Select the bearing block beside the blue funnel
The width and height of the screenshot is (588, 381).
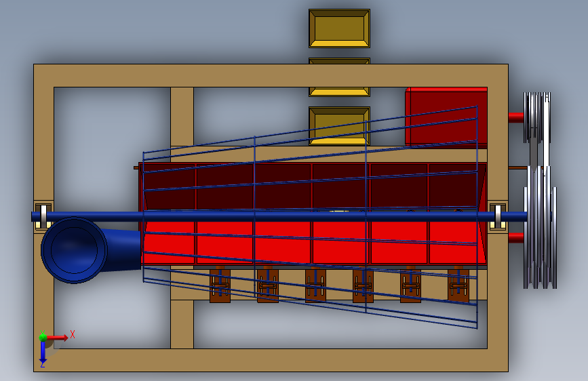click(x=43, y=217)
